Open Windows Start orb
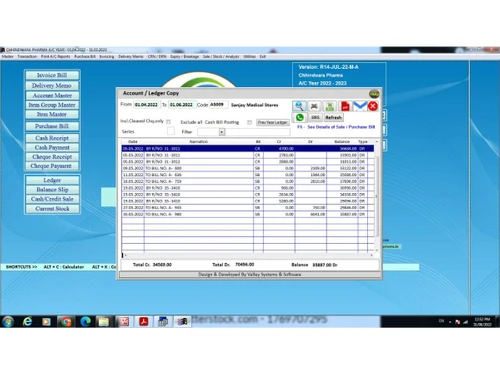 (8, 321)
